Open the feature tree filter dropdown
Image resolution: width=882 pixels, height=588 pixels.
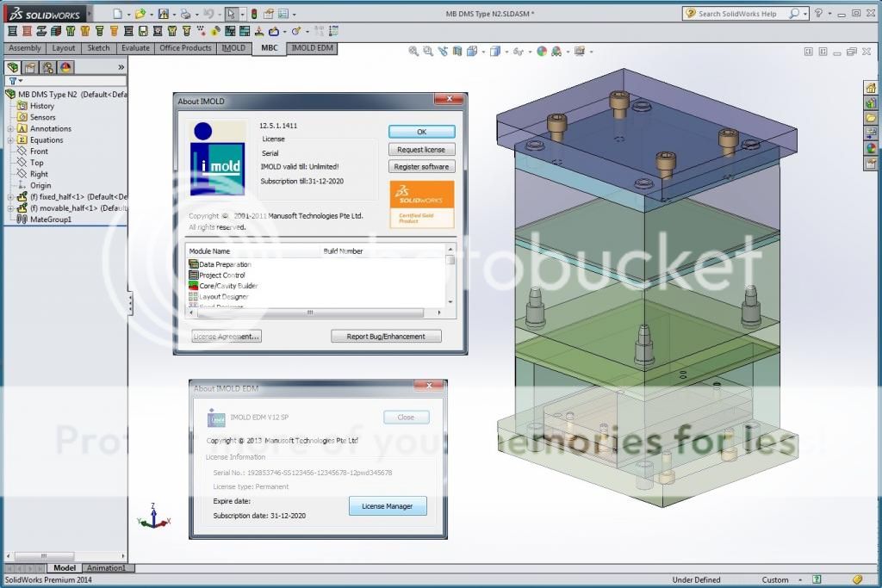[15, 81]
